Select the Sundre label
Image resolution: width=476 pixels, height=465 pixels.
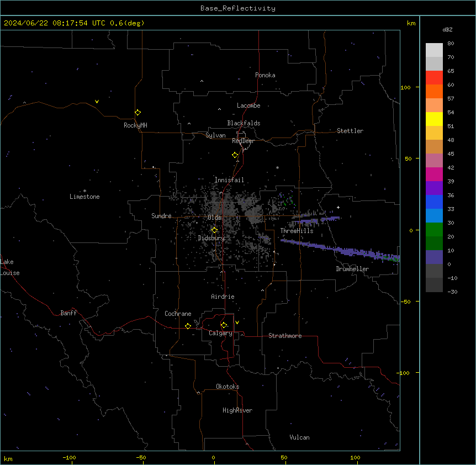click(161, 216)
